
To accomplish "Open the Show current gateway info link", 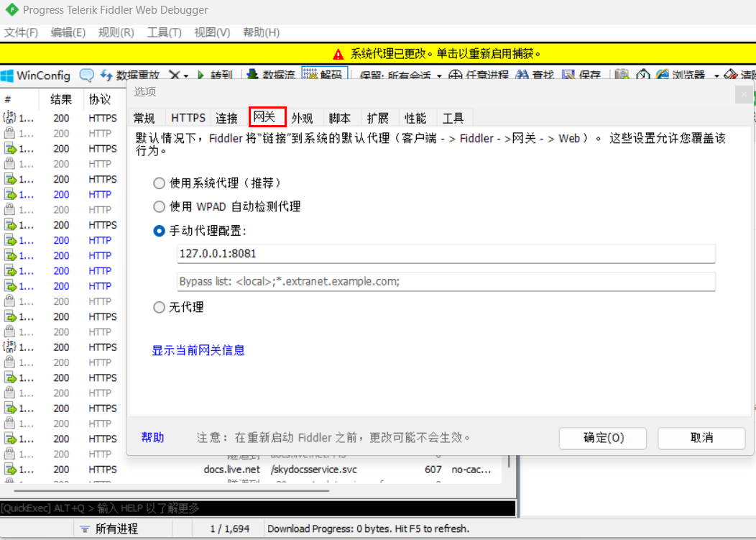I will pos(198,350).
